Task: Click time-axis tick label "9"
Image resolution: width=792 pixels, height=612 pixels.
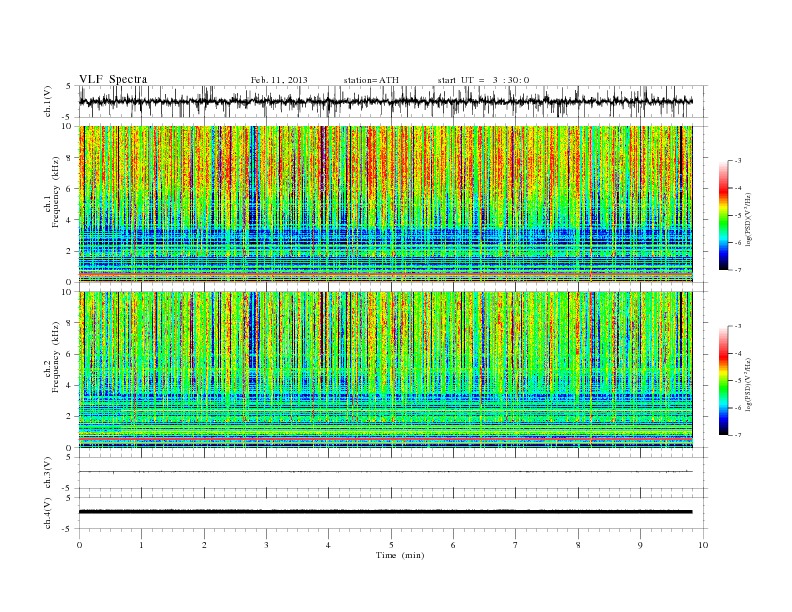Action: click(x=640, y=545)
